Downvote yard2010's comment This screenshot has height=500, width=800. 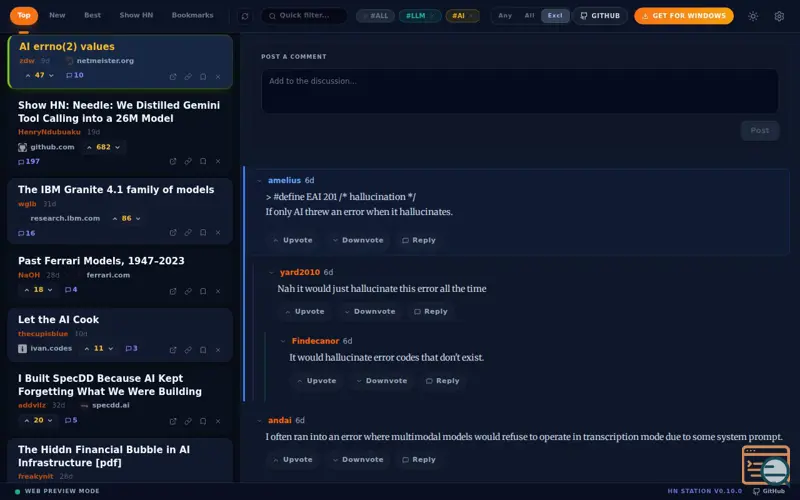pos(369,312)
